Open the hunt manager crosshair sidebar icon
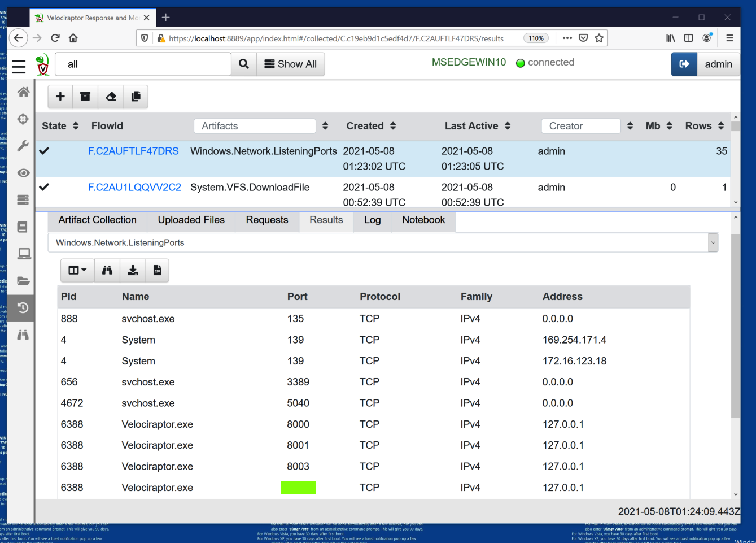Screen dimensions: 756x543 click(23, 119)
